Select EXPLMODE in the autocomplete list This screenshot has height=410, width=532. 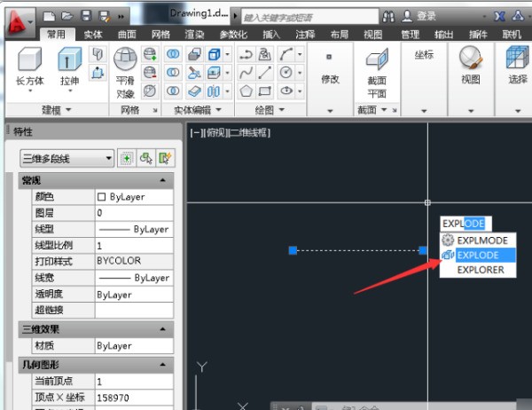[481, 240]
